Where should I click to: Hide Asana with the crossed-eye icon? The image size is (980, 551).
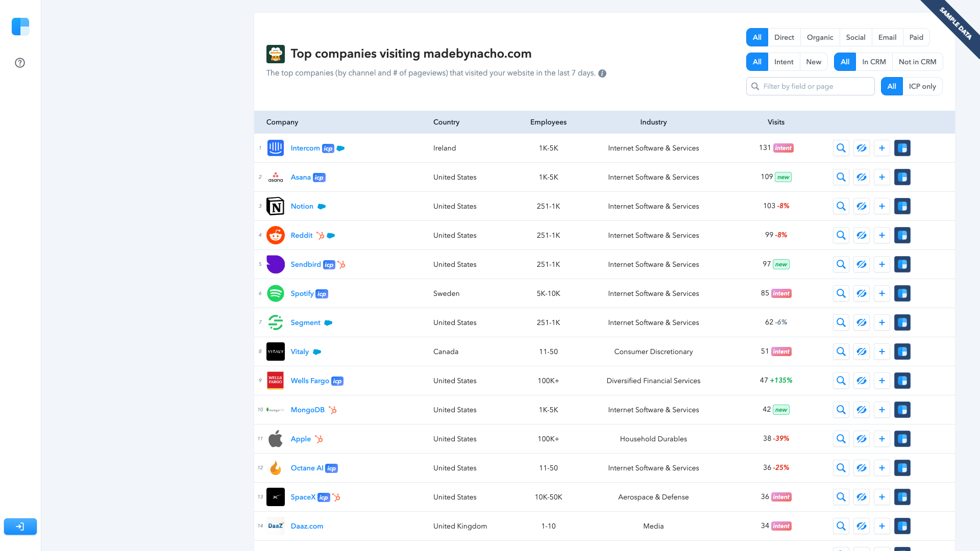pyautogui.click(x=862, y=177)
